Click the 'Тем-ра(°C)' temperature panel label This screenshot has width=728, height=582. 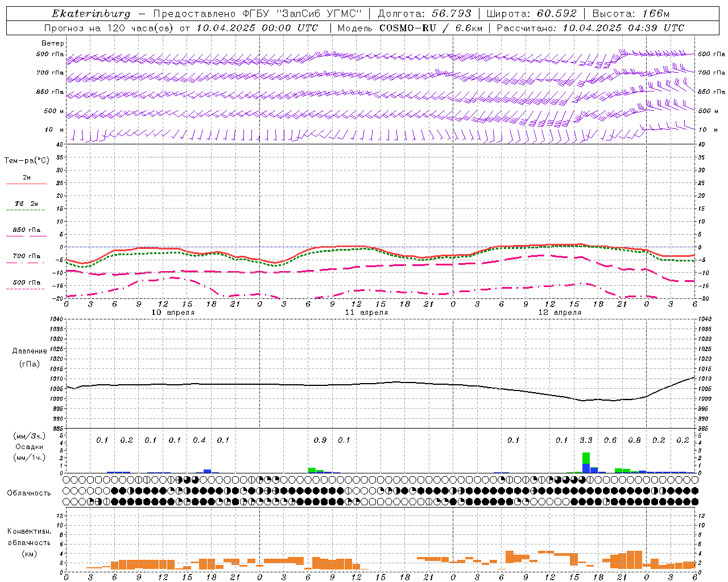point(27,161)
